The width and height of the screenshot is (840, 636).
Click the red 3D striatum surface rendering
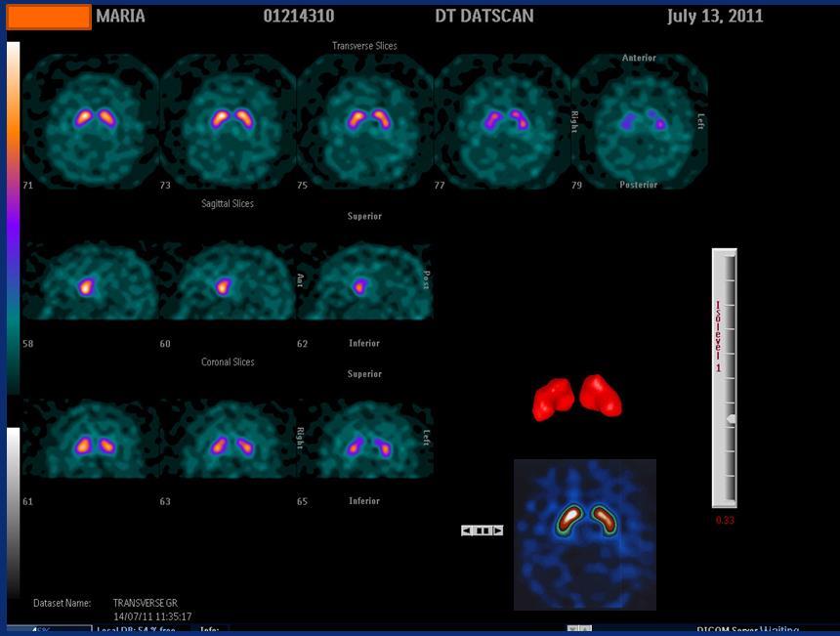pos(577,398)
